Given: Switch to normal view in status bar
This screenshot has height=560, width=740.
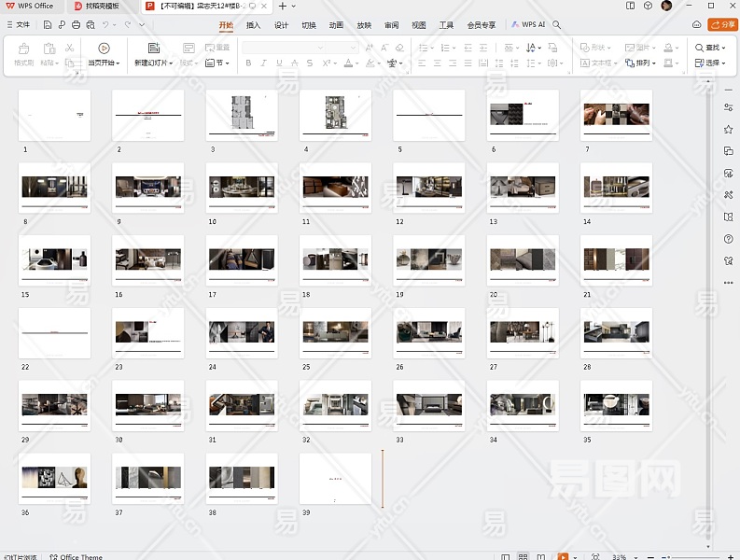Looking at the screenshot, I should (507, 557).
